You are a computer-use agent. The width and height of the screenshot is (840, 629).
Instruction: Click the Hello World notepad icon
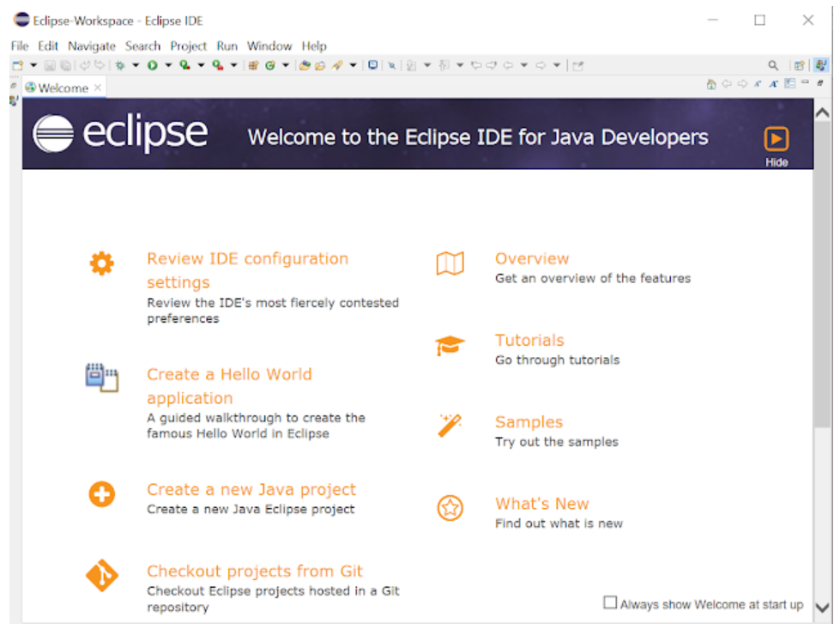102,378
